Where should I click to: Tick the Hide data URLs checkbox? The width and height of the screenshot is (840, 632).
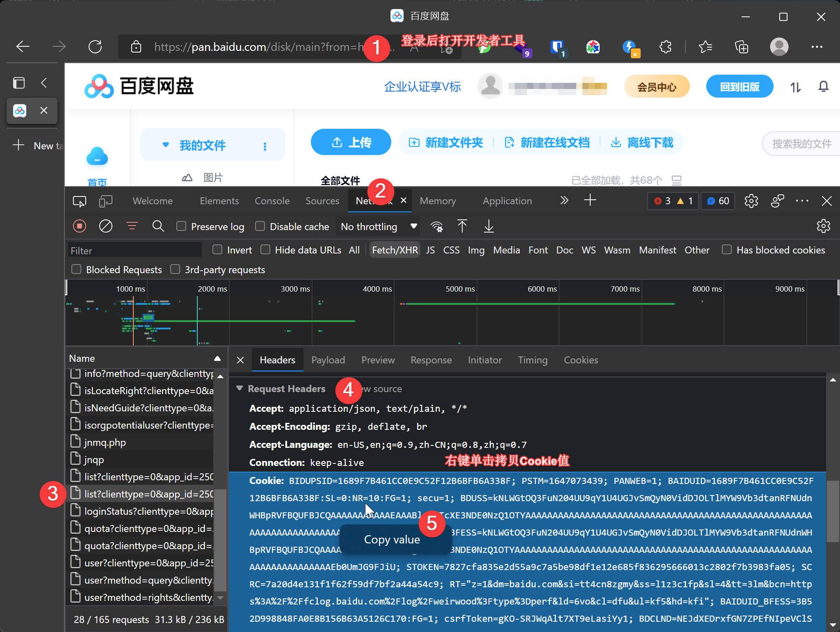(266, 250)
